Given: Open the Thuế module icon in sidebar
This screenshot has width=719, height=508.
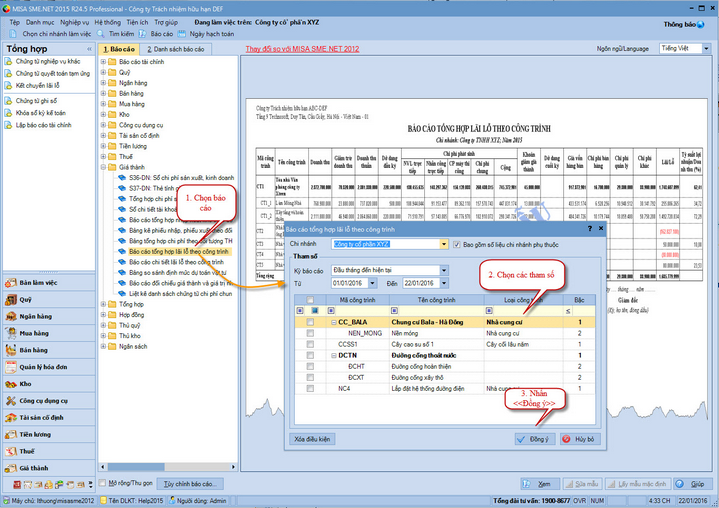Looking at the screenshot, I should 11,452.
